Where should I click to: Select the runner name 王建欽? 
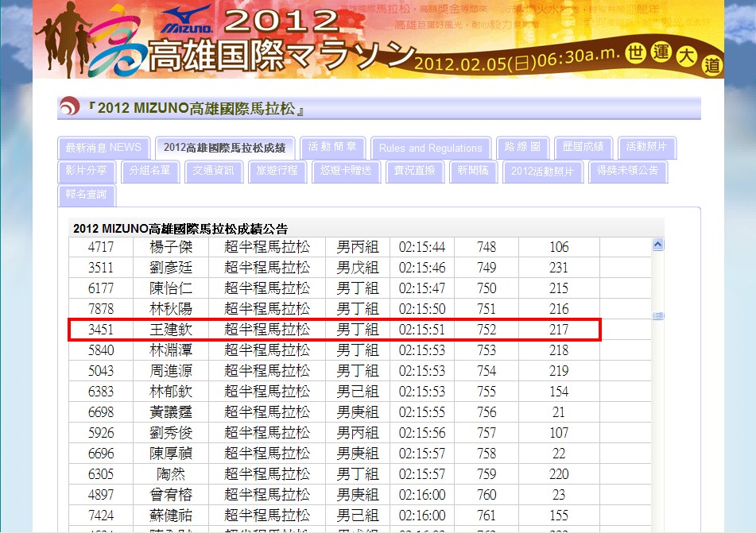point(171,330)
